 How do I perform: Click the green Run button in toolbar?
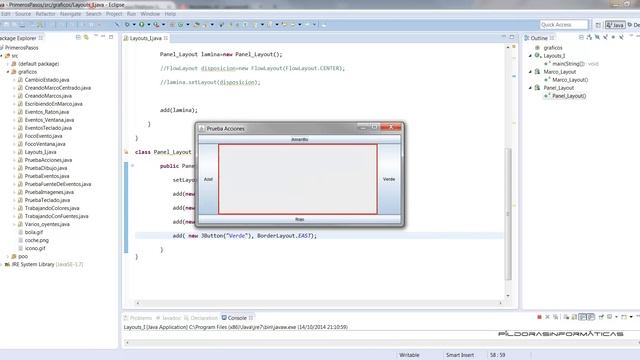tap(142, 24)
